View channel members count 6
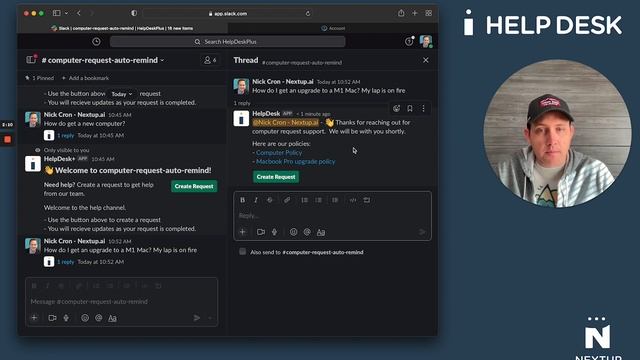 coord(210,60)
